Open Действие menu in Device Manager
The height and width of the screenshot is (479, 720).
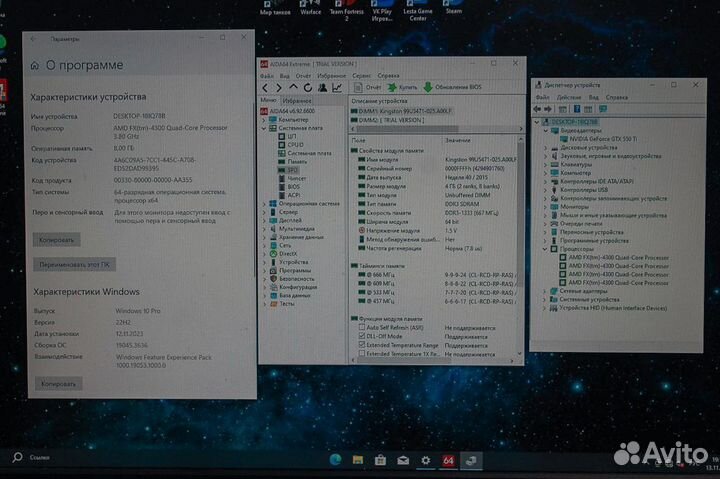click(569, 97)
